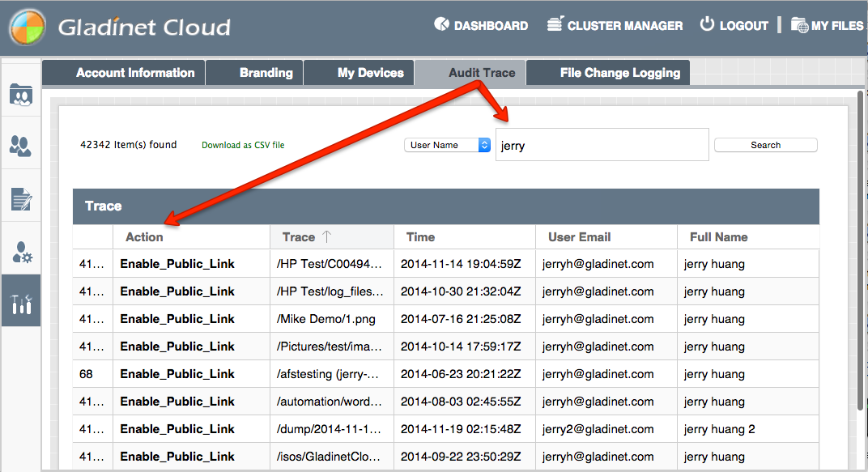Click the jerry2@gladinet.com email cell

606,429
